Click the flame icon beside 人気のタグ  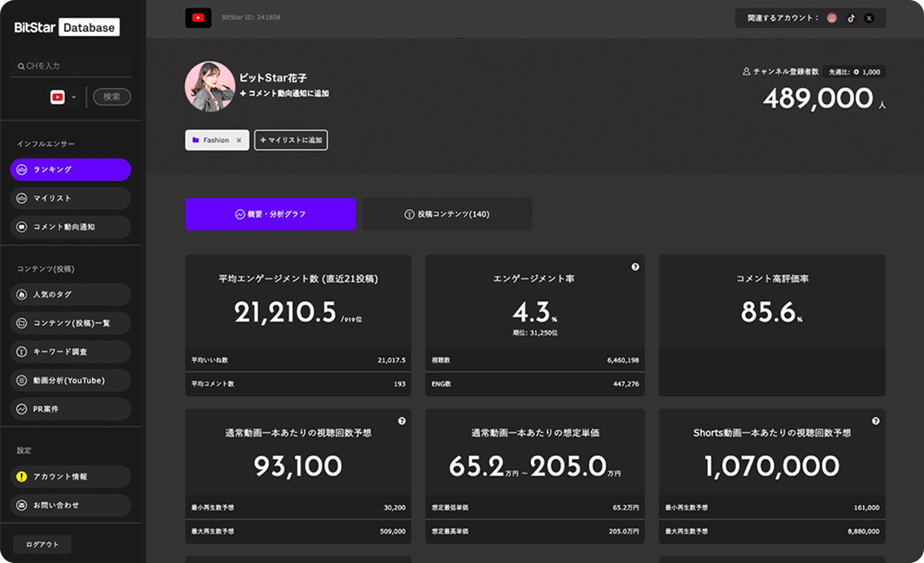click(22, 294)
